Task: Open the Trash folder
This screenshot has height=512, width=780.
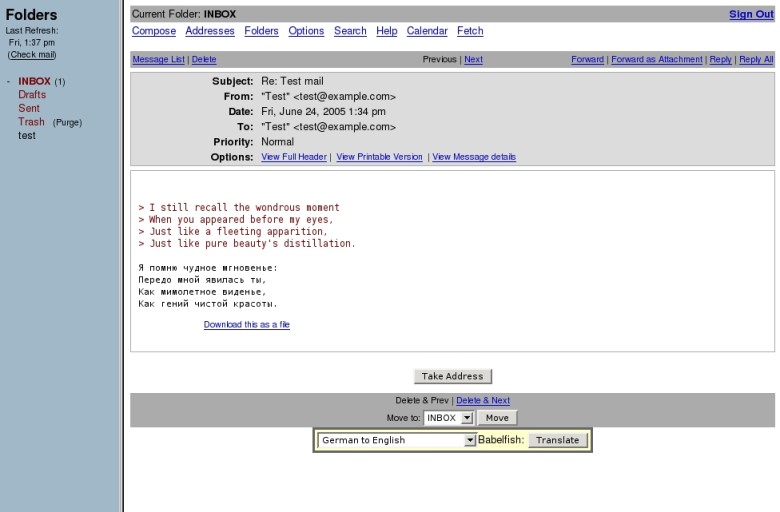Action: (x=31, y=122)
